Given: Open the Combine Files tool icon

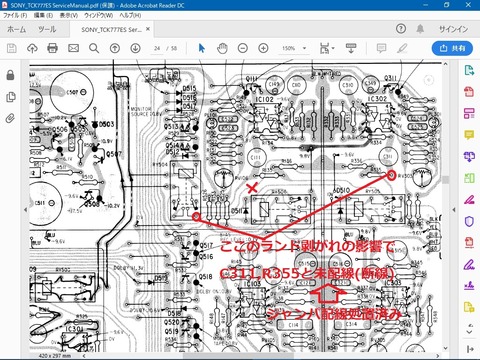Looking at the screenshot, I should point(469,156).
